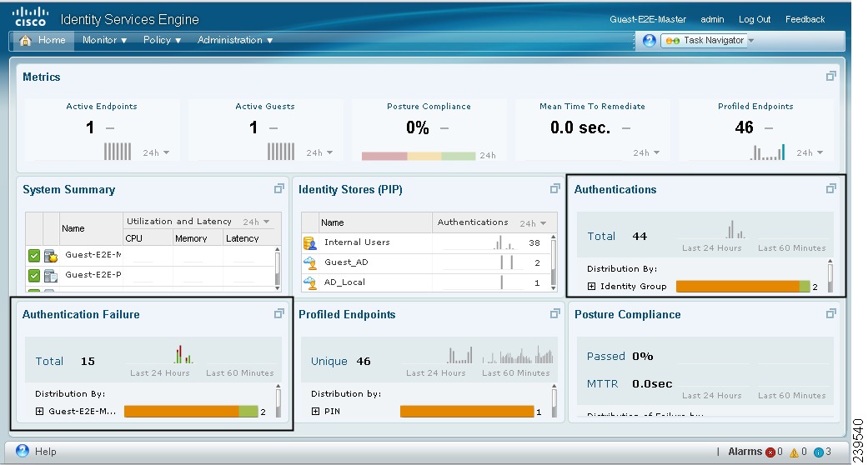Image resolution: width=868 pixels, height=465 pixels.
Task: Click the Home house icon
Action: click(x=25, y=40)
